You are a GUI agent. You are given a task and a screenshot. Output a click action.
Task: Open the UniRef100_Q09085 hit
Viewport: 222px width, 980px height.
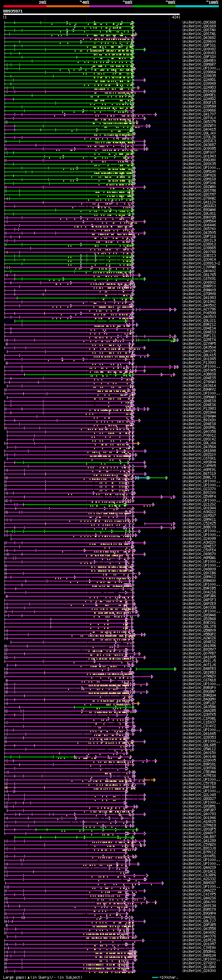pos(199,149)
